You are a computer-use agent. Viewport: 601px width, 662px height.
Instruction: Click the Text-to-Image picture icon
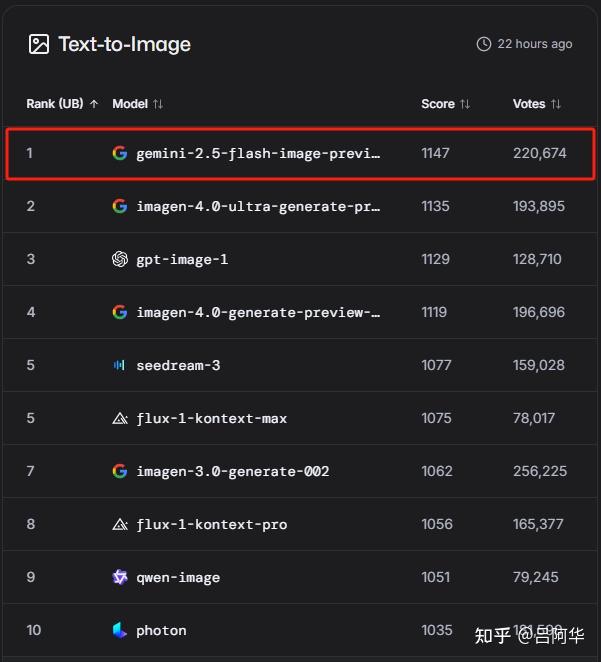[38, 44]
